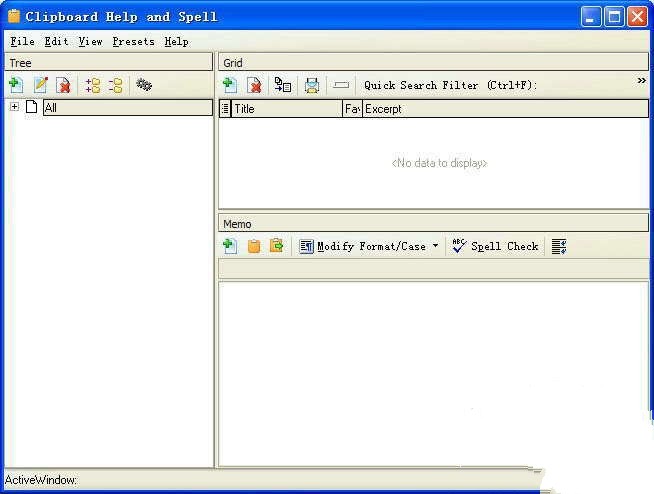Expand the All tree node
Image resolution: width=654 pixels, height=494 pixels.
[15, 107]
